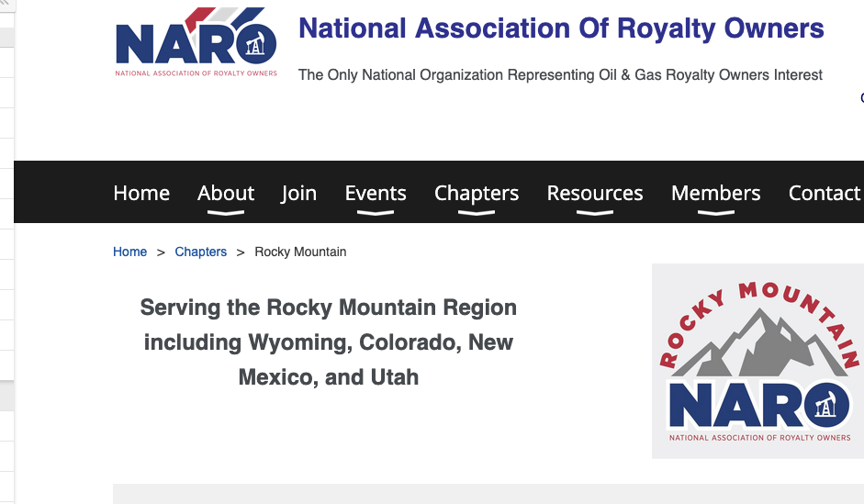
Task: Click the tagline about Oil & Gas Royalty Owners
Action: click(x=560, y=75)
